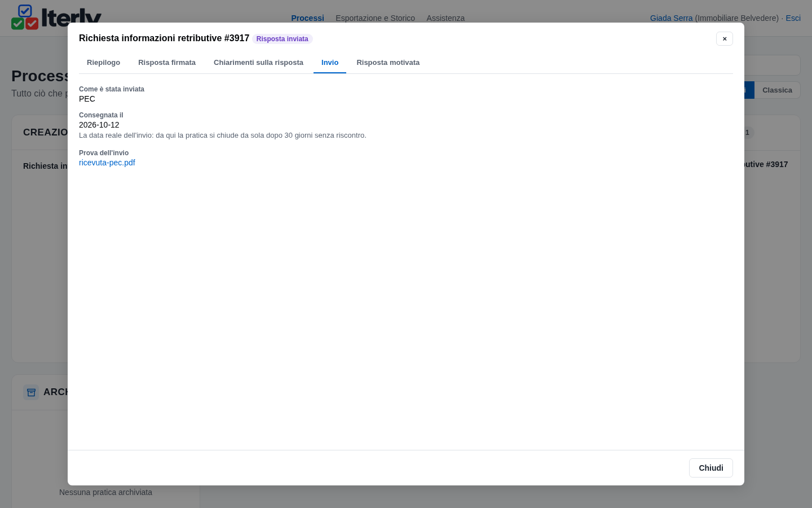Select the Invio tab
The width and height of the screenshot is (812, 508).
pos(330,63)
